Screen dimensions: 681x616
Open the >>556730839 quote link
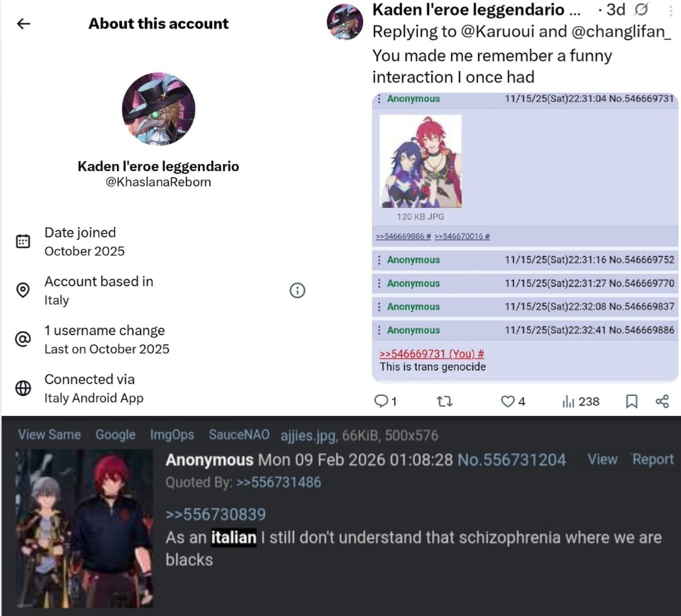pyautogui.click(x=216, y=515)
